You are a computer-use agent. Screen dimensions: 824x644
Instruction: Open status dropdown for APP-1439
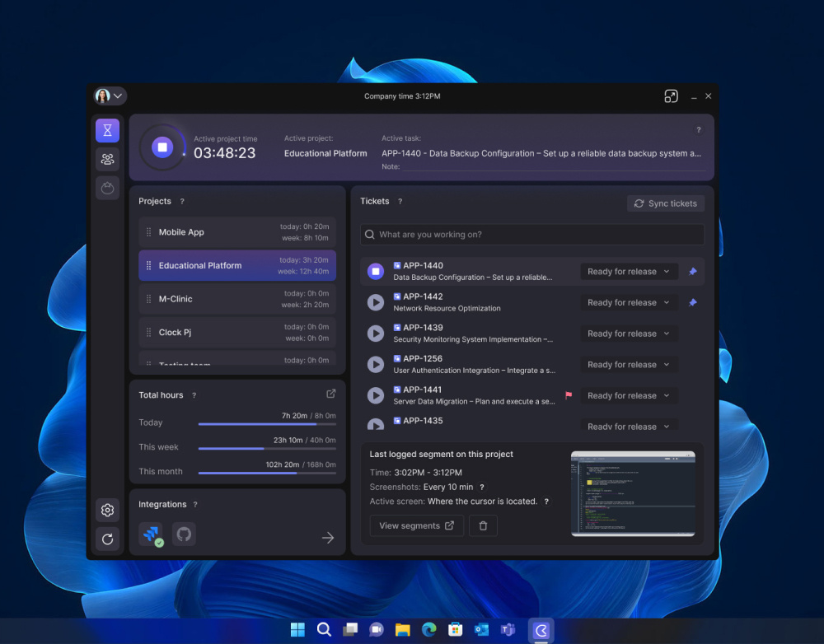[629, 333]
